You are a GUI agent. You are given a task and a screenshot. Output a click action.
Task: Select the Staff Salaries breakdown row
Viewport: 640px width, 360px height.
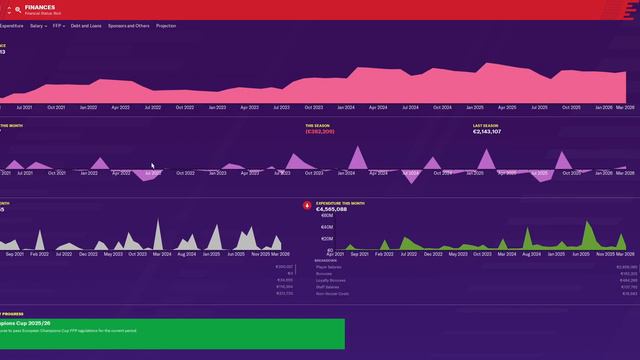[476, 287]
